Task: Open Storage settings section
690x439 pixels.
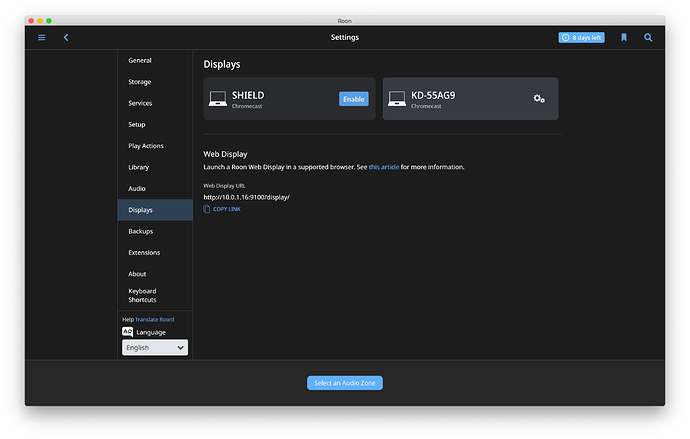Action: pyautogui.click(x=155, y=82)
